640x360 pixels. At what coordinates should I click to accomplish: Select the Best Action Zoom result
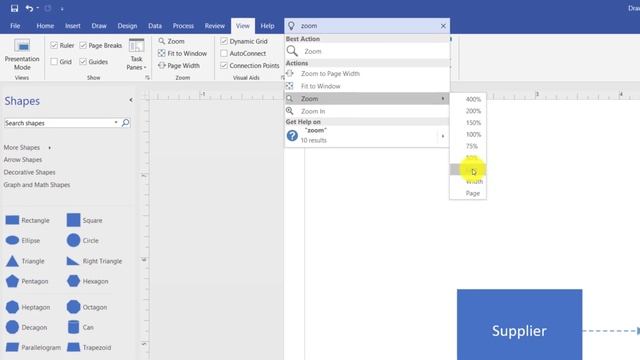[x=367, y=51]
